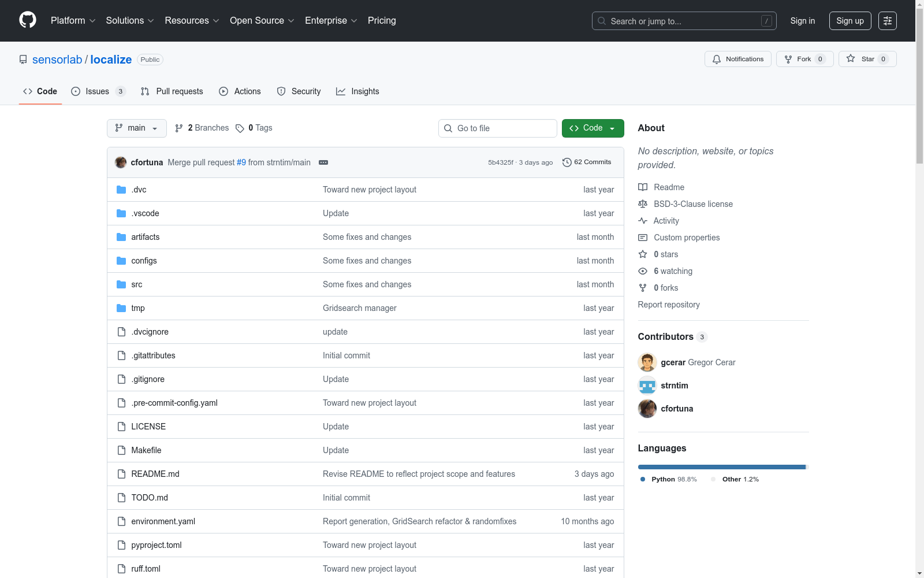Open the .vscode folder icon

pos(121,213)
